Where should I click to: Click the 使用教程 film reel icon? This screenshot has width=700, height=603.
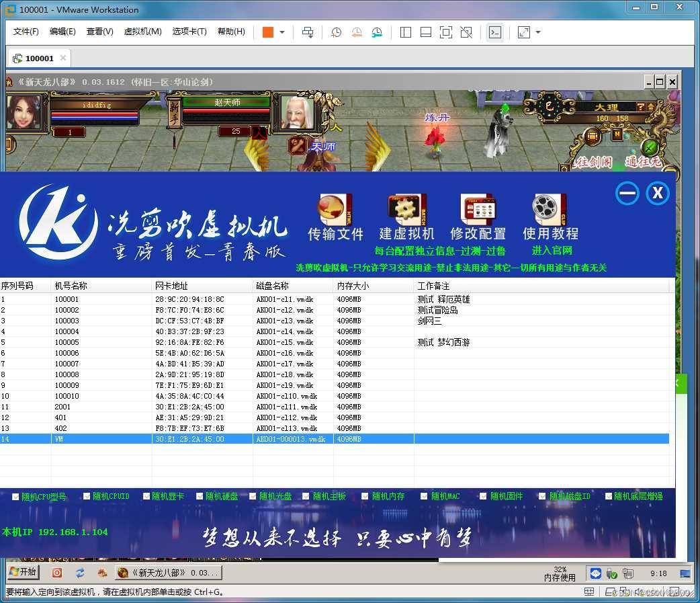[x=550, y=216]
